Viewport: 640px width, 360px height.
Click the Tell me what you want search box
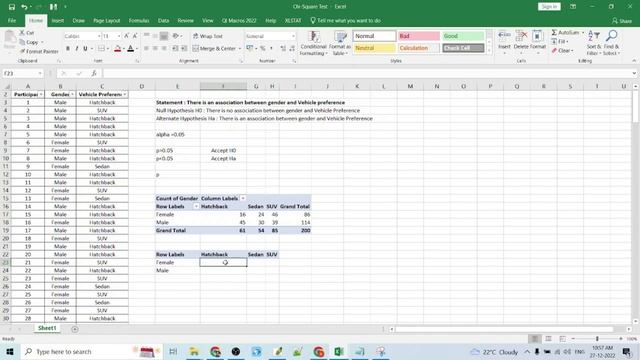[x=346, y=20]
